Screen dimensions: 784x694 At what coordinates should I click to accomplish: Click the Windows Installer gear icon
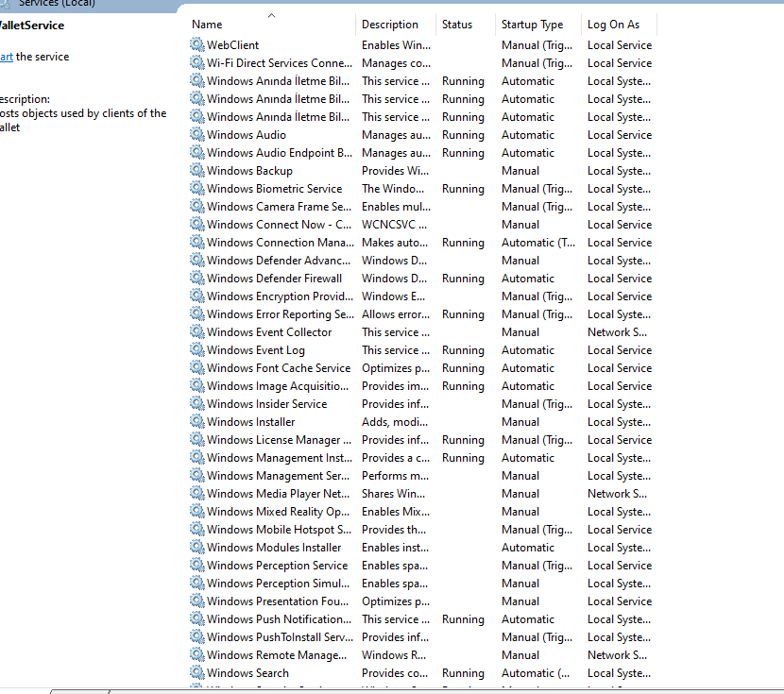[197, 422]
